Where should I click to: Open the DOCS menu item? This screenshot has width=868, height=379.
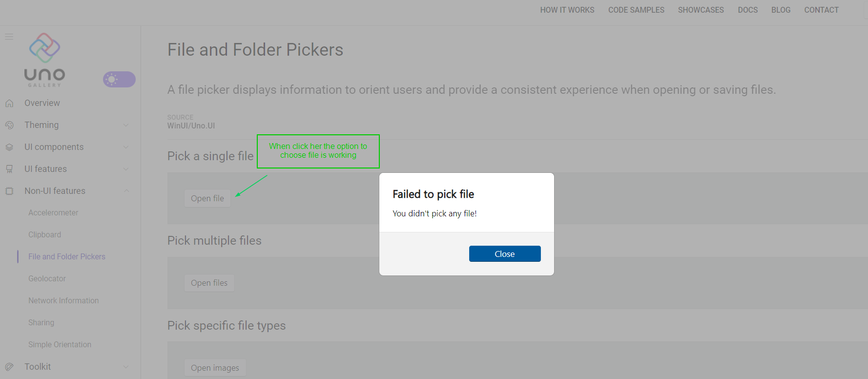[747, 10]
